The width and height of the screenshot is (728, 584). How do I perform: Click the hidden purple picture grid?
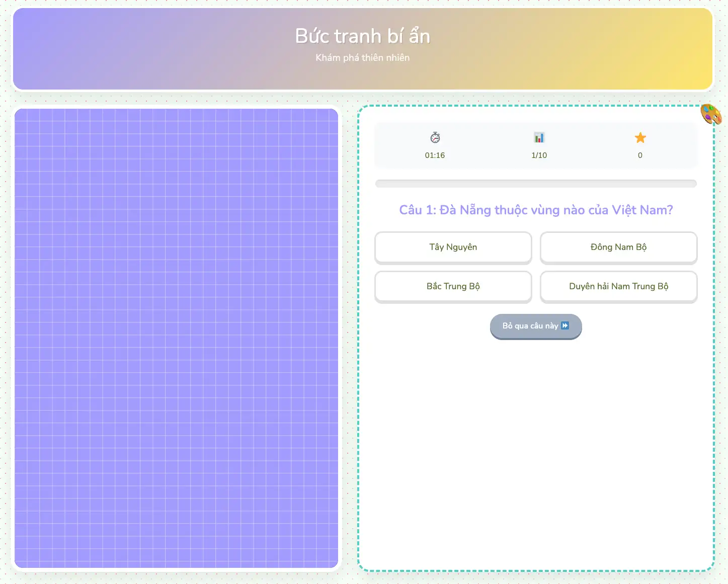pos(176,338)
